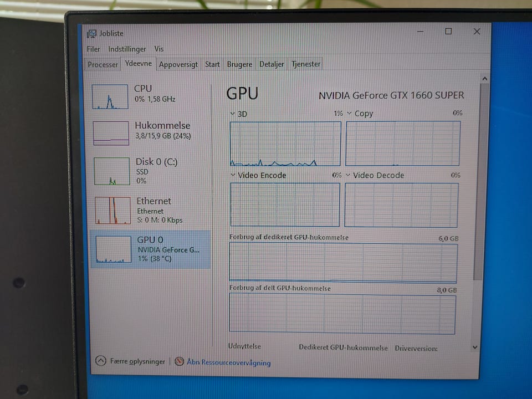
Task: Open the Indstillinger menu
Action: coord(127,49)
